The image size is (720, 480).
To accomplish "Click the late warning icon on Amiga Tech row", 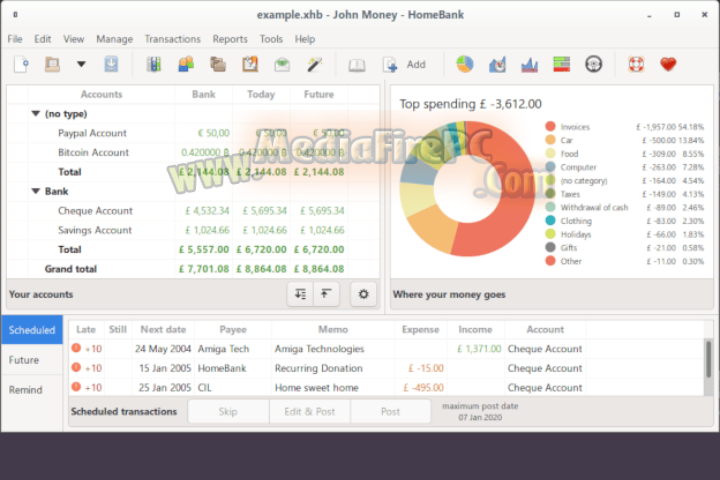I will point(76,348).
